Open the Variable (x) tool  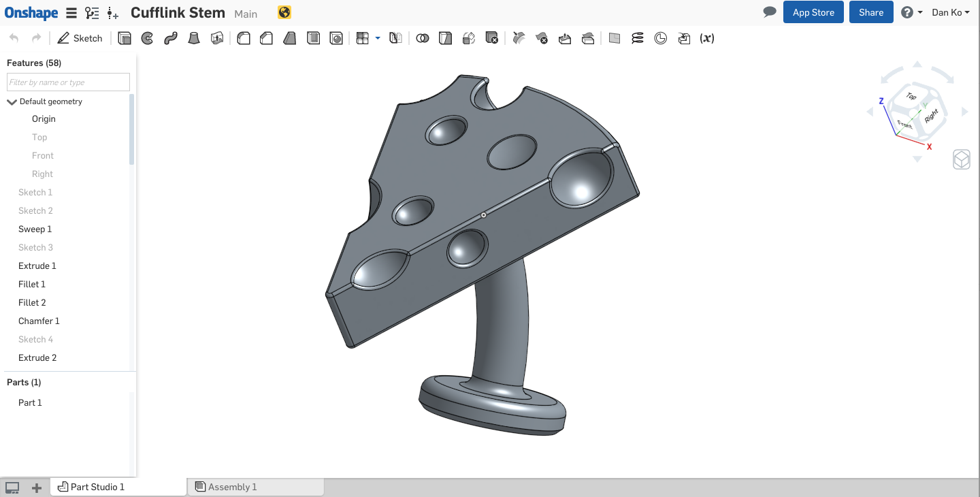tap(707, 38)
